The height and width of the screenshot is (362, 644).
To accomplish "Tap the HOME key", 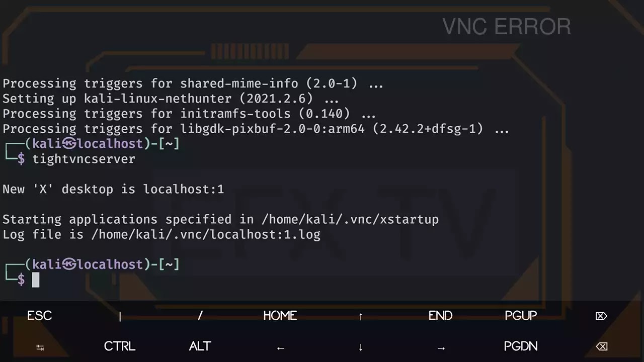I will (280, 316).
